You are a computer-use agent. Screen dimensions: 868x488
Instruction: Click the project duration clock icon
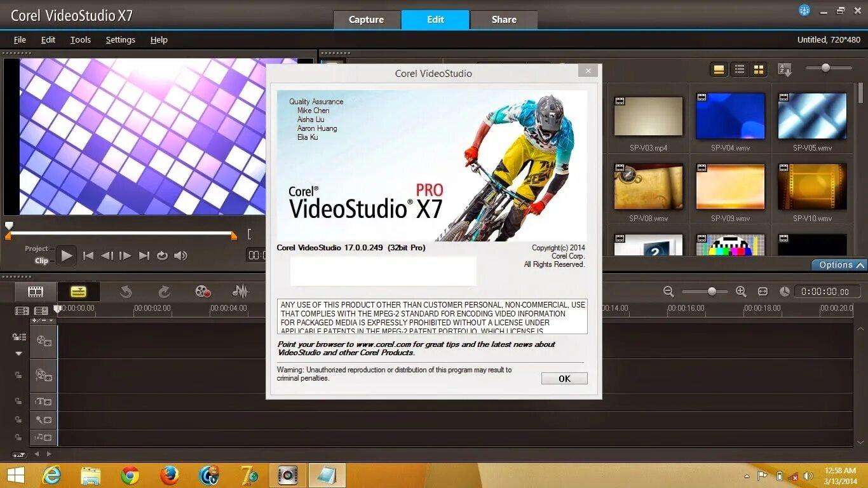click(785, 292)
